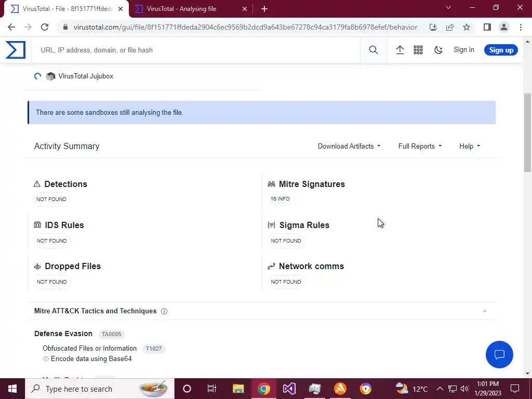Open the Chrome profile avatar
This screenshot has width=532, height=399.
[x=504, y=27]
